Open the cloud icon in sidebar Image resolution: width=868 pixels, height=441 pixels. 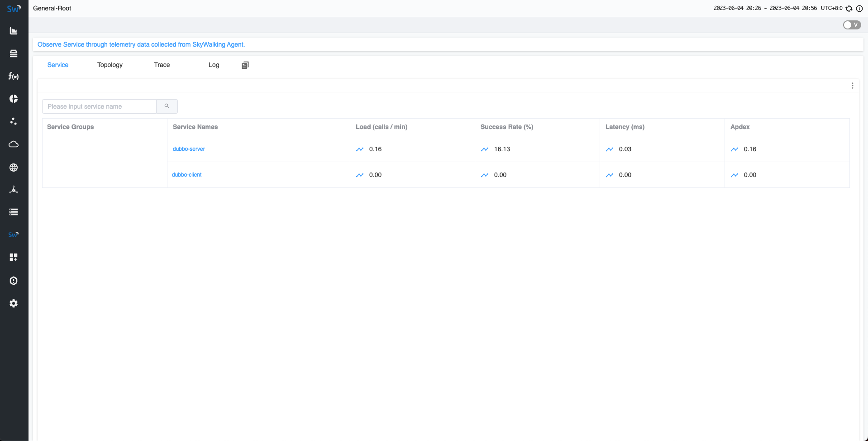tap(14, 144)
